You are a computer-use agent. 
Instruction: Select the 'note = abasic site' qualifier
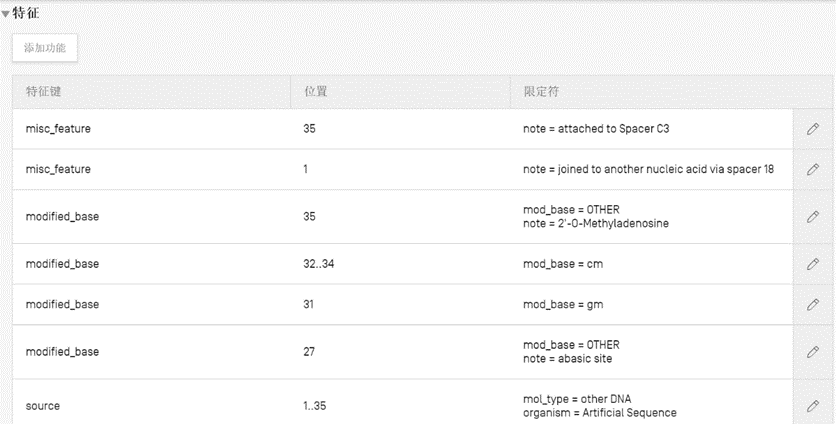point(567,359)
